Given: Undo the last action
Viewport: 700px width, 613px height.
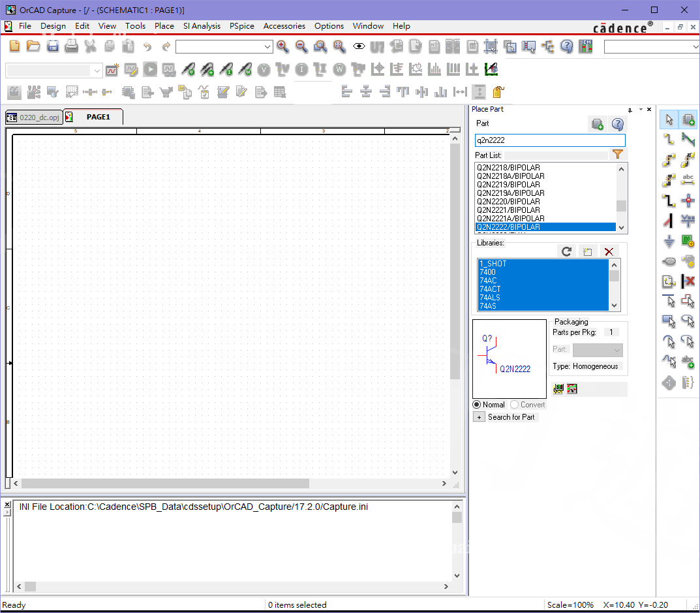Looking at the screenshot, I should point(147,46).
